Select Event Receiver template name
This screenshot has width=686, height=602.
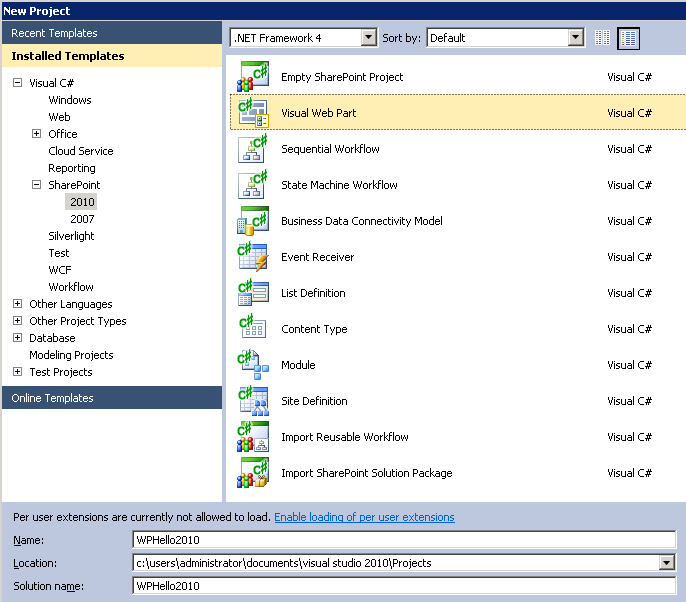(318, 257)
